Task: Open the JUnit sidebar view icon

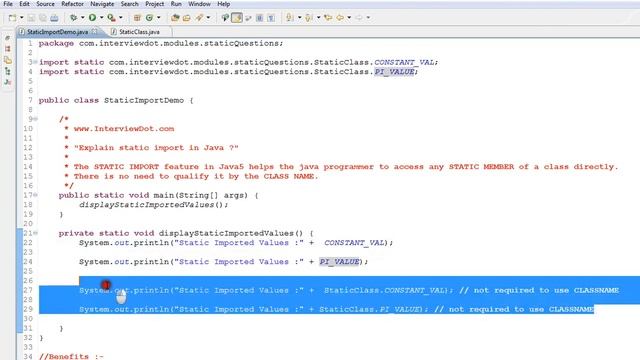Action: [x=7, y=82]
